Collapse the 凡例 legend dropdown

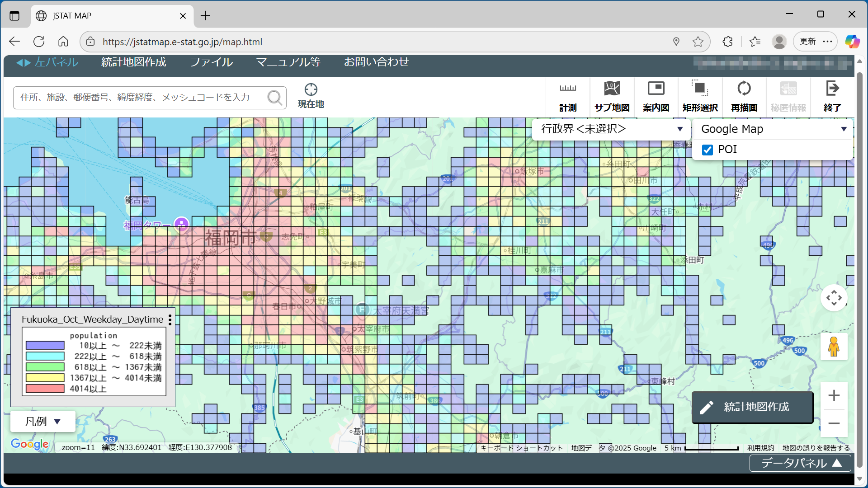pos(43,422)
